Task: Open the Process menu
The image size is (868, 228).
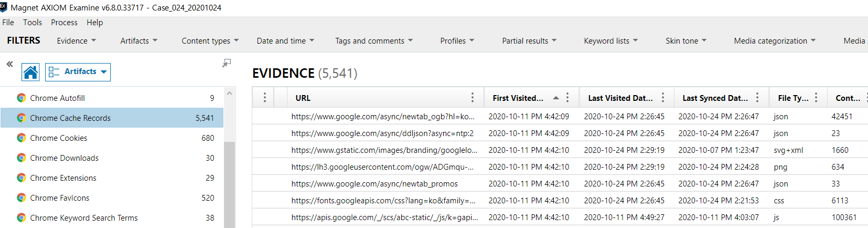Action: (64, 22)
